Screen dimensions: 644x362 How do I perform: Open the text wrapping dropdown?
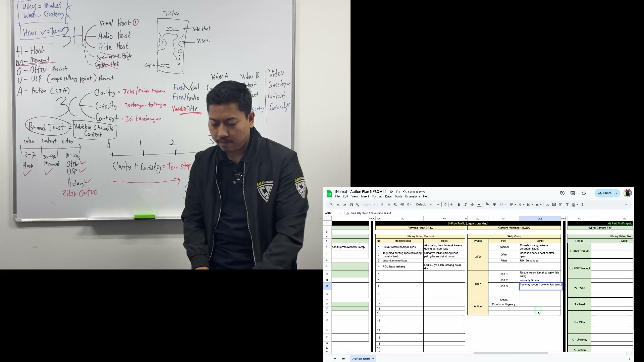(x=530, y=205)
